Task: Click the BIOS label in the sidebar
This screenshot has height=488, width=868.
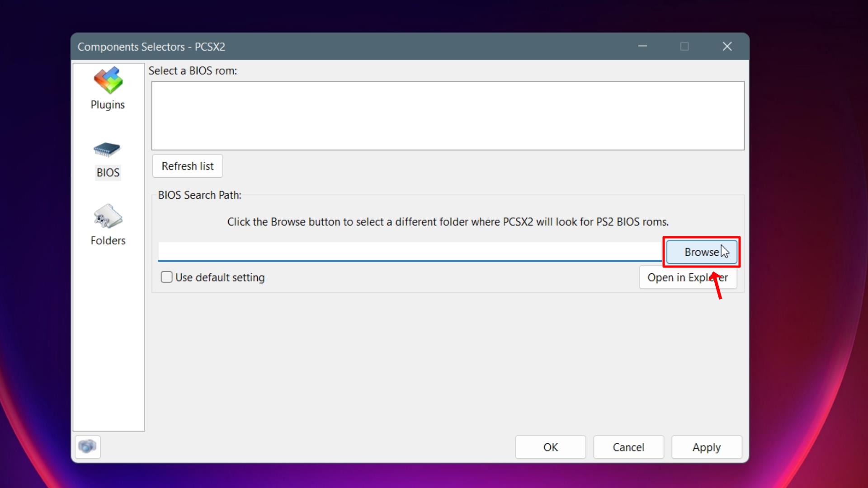Action: (x=107, y=172)
